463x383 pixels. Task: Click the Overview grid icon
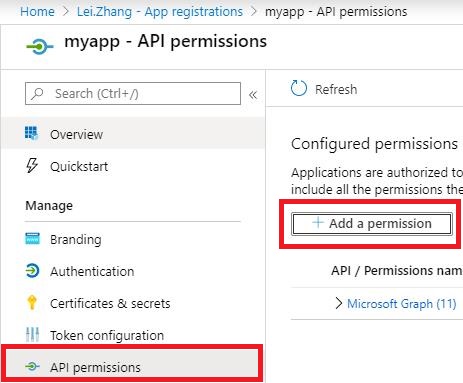32,133
